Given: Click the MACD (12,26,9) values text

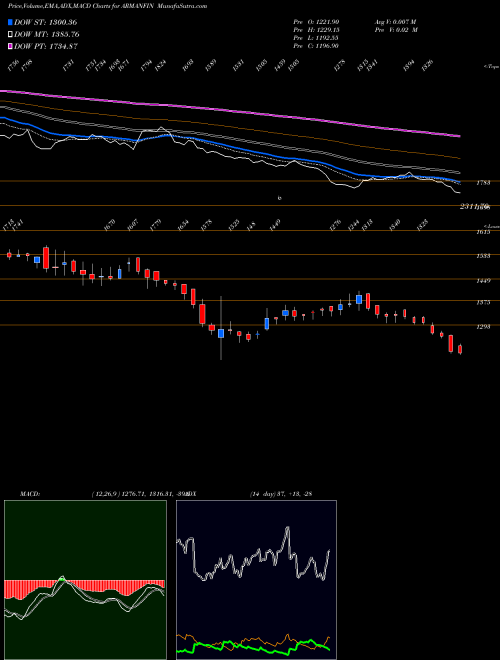Looking at the screenshot, I should click(139, 494).
